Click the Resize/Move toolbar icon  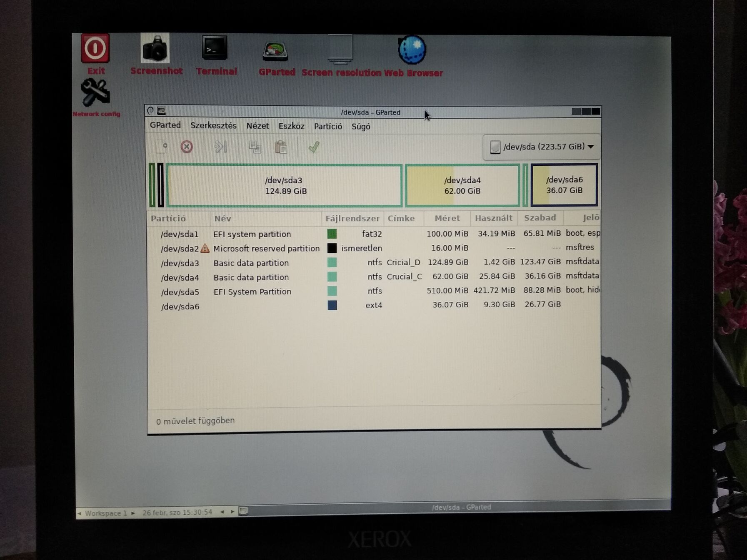point(220,147)
